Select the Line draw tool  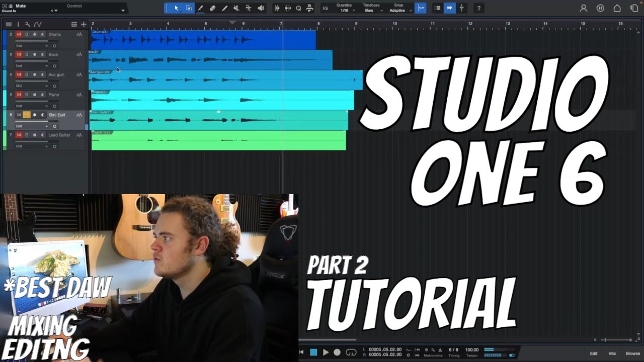[224, 8]
